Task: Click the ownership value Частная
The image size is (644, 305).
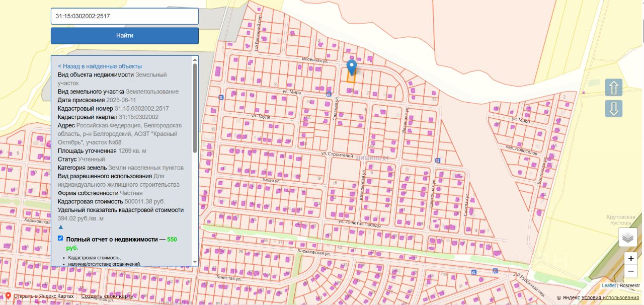Action: click(131, 193)
